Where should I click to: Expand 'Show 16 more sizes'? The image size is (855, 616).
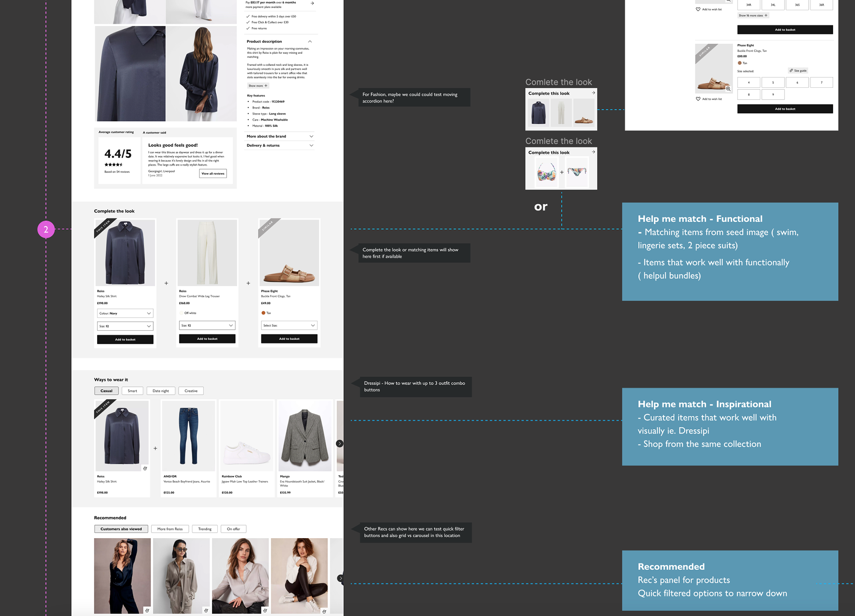(753, 15)
